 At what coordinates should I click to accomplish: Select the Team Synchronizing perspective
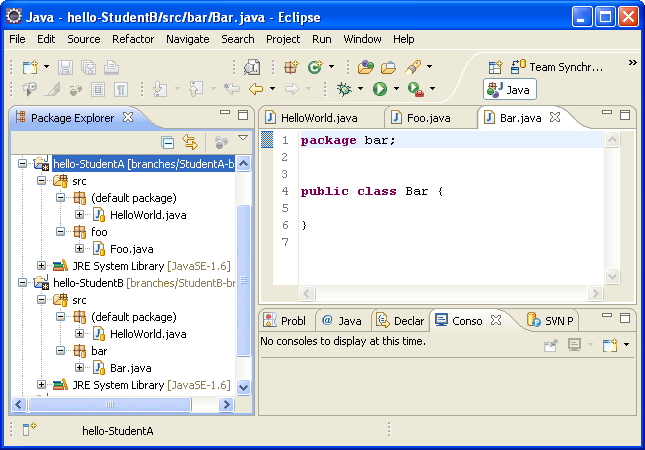557,67
